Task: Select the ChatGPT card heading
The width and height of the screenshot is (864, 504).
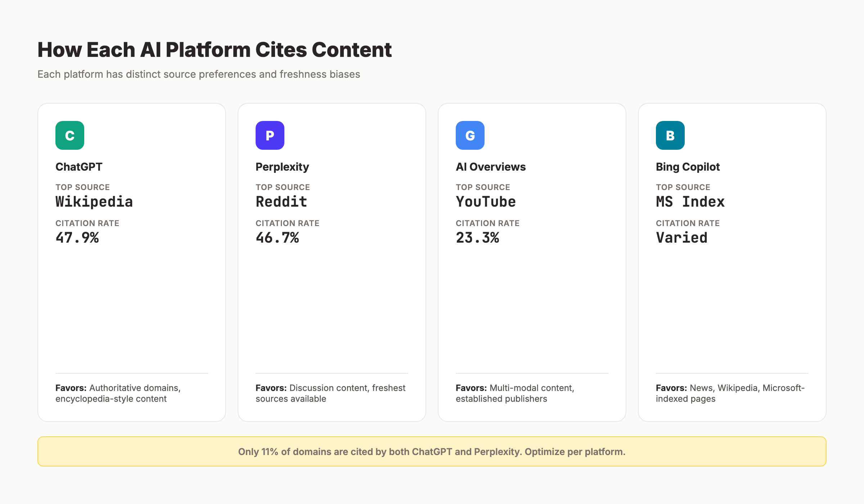Action: [79, 167]
